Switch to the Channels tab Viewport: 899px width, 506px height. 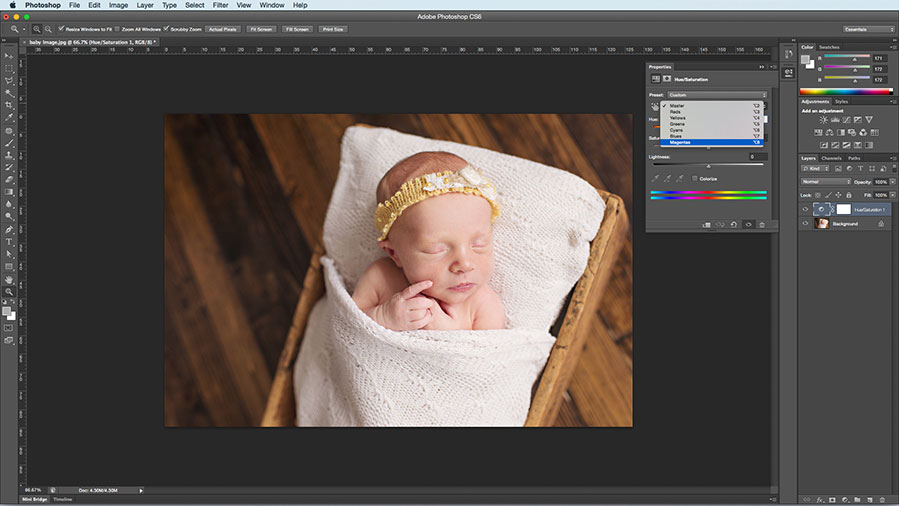[831, 158]
